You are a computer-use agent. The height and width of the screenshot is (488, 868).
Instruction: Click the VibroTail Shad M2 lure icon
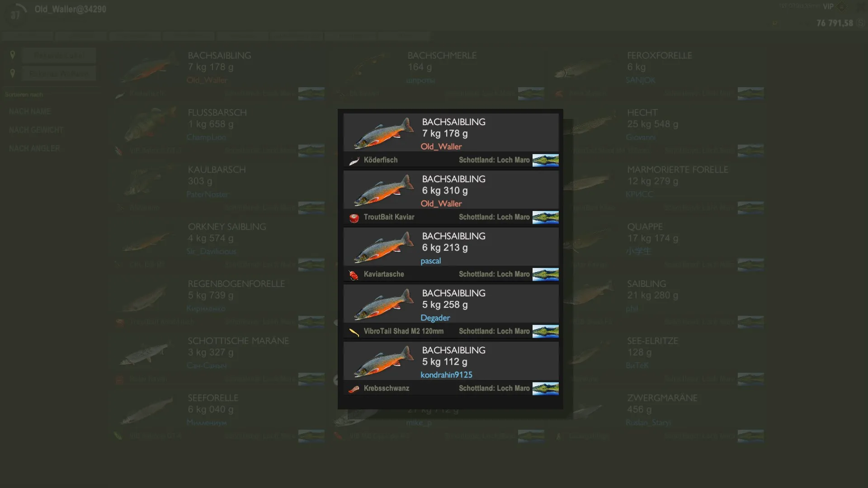pyautogui.click(x=354, y=332)
